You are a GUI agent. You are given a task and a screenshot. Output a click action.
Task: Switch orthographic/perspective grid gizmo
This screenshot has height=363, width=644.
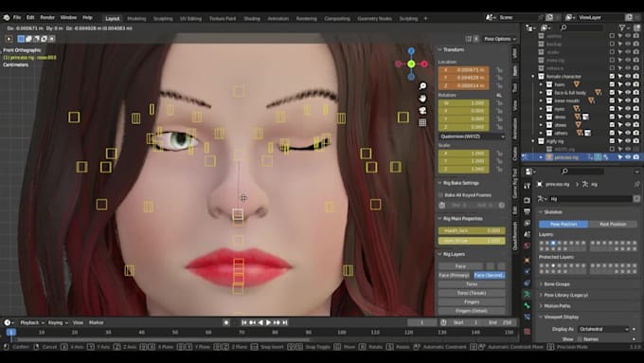pyautogui.click(x=422, y=122)
